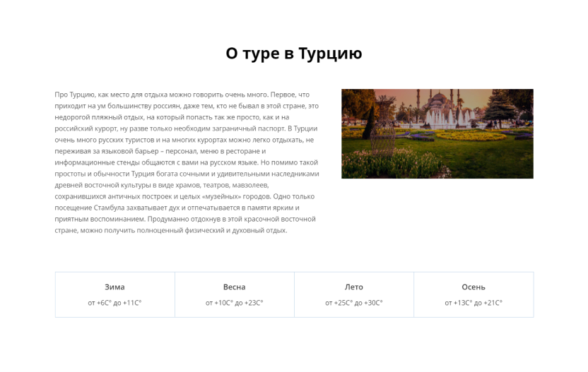Image resolution: width=588 pixels, height=372 pixels.
Task: Click the phrase "языковой барьер" in the text
Action: pos(124,151)
